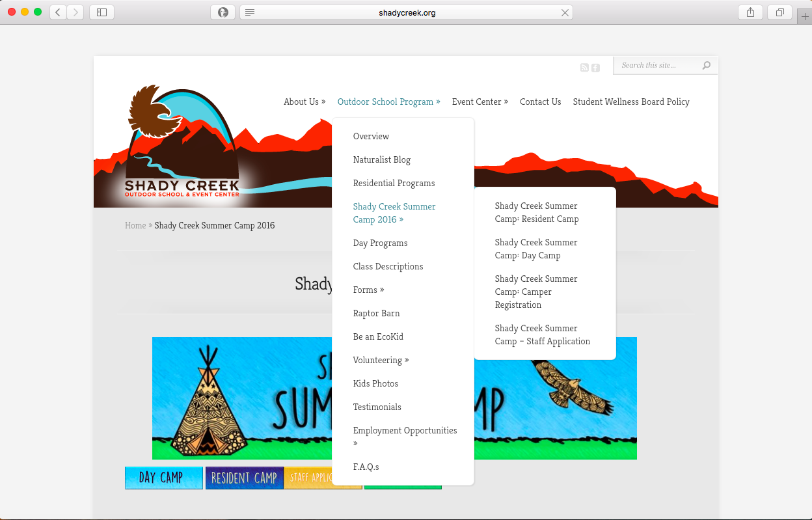Choose Summer Camp: Day Camp submenu item
This screenshot has height=520, width=812.
point(536,249)
